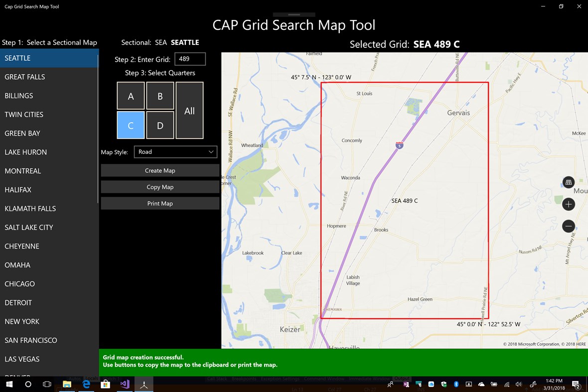Click the Create Map button

pyautogui.click(x=160, y=170)
